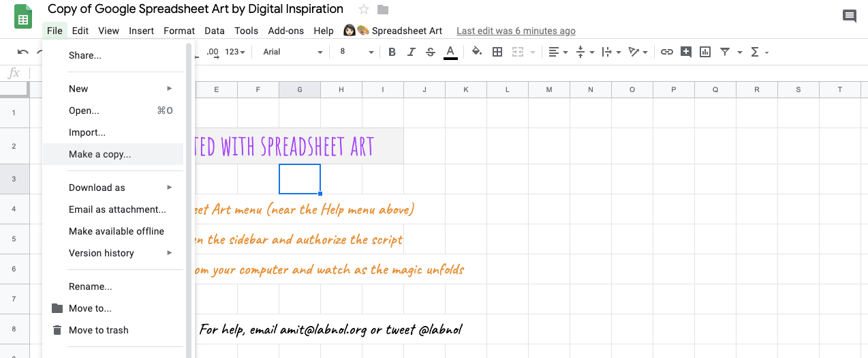Click the Google Sheets home icon
Screen dimensions: 868x358
click(23, 16)
